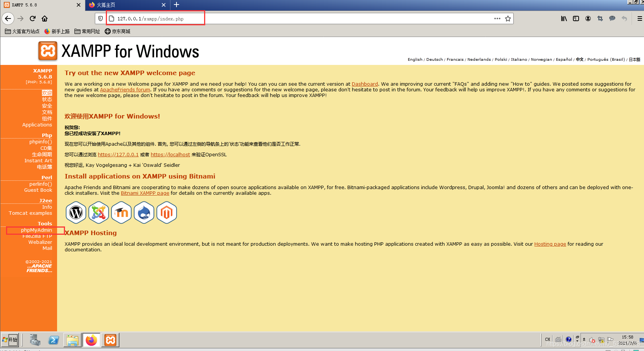
Task: Bookmark this page with the star icon
Action: coord(508,18)
